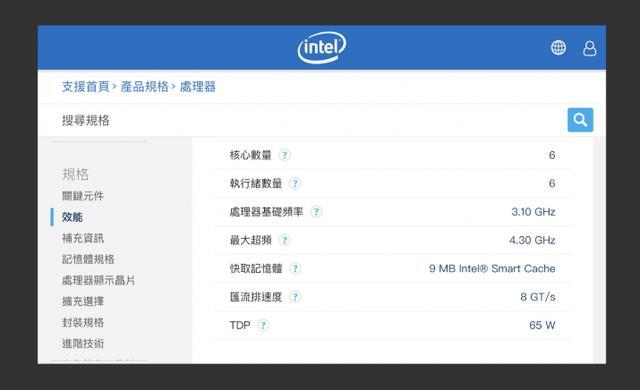Open help icon next to 執行緒數量

point(295,184)
